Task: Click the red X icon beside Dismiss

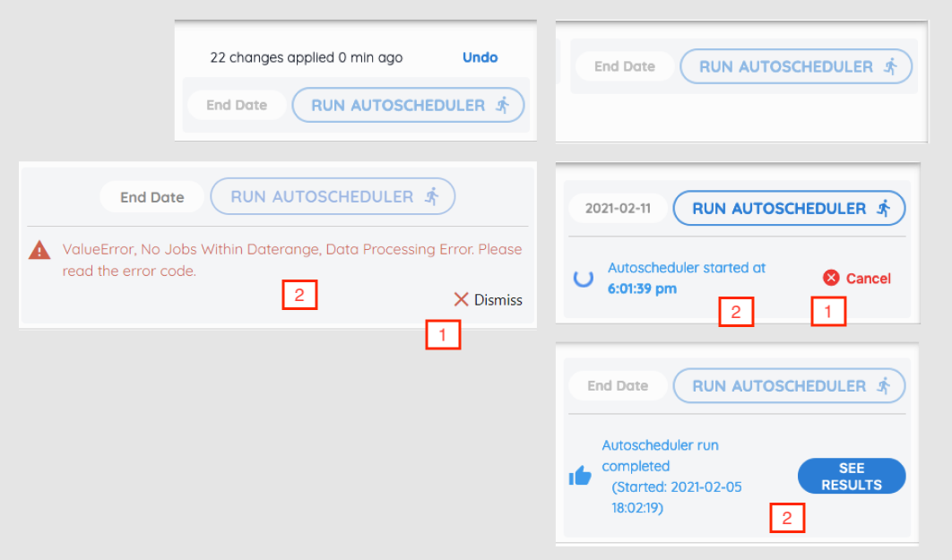Action: (462, 299)
